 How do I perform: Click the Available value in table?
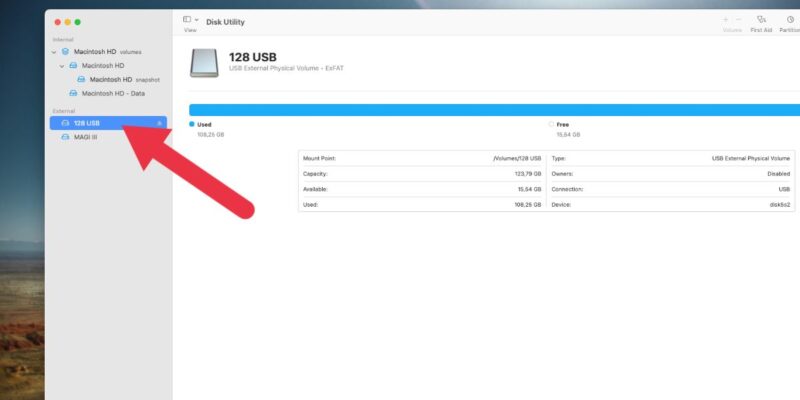tap(530, 189)
